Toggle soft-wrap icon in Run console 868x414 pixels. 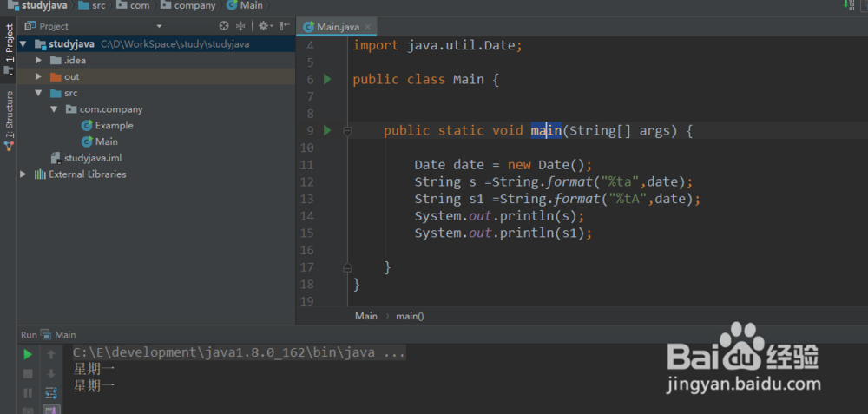point(51,393)
